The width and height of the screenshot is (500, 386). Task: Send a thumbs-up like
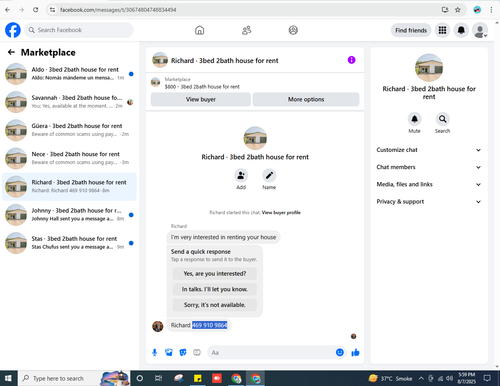pos(355,352)
